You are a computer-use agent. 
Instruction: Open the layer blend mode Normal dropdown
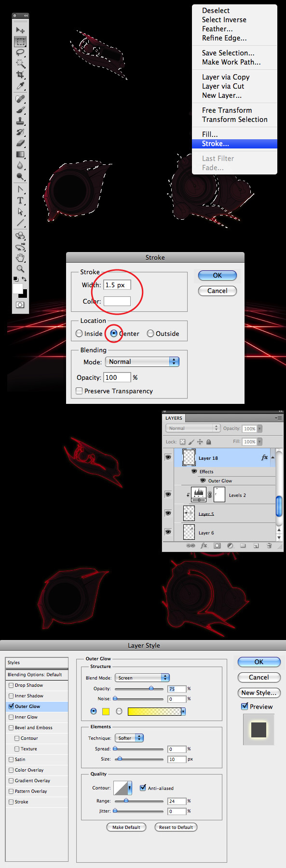193,428
